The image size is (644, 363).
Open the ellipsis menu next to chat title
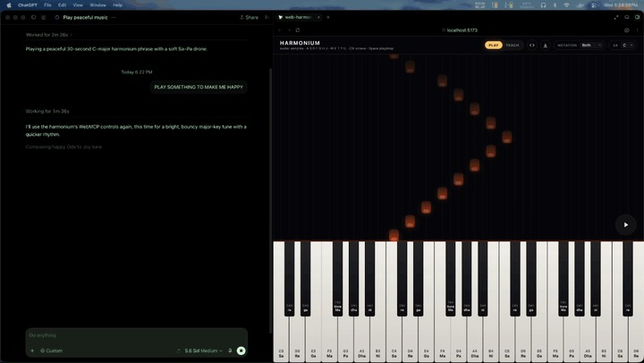click(114, 17)
